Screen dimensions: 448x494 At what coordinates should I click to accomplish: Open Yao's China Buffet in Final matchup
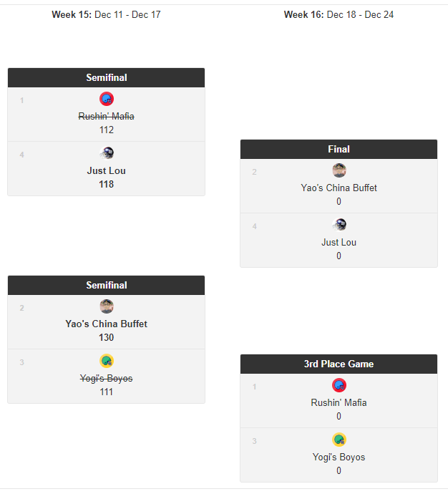click(339, 188)
